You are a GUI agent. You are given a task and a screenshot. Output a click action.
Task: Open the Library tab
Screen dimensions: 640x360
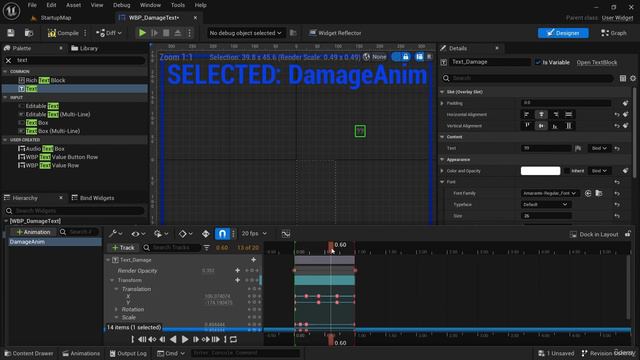pos(85,48)
